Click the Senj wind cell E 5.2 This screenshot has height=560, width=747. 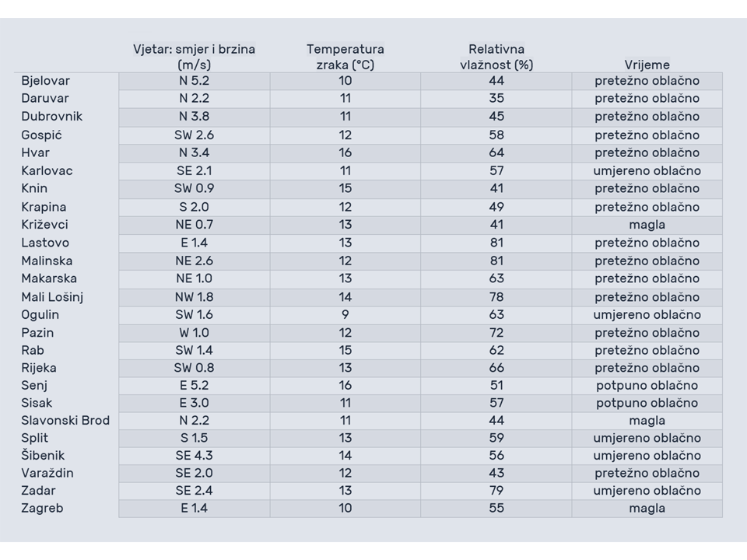[x=194, y=385]
